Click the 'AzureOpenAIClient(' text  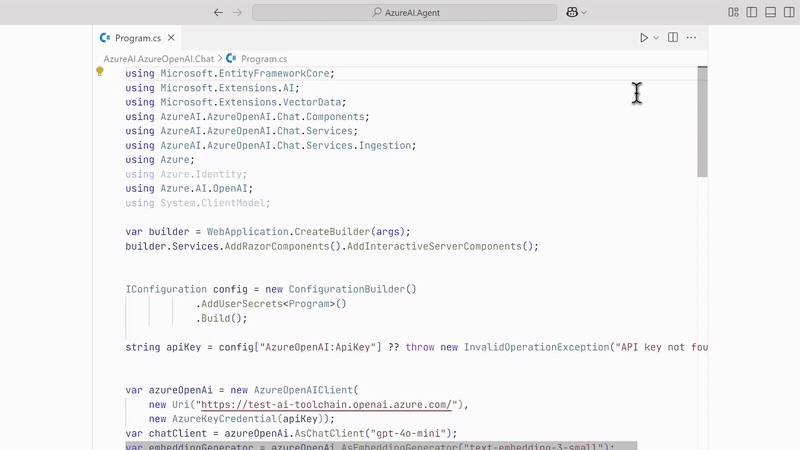click(x=306, y=390)
